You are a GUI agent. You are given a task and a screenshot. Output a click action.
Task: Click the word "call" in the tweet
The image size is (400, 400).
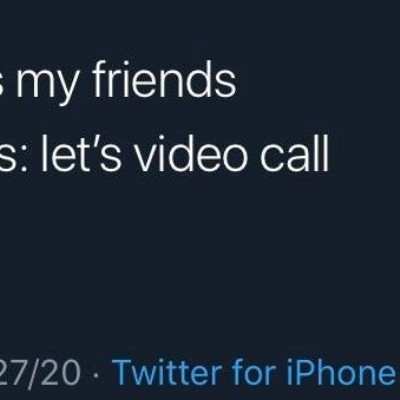pos(295,153)
